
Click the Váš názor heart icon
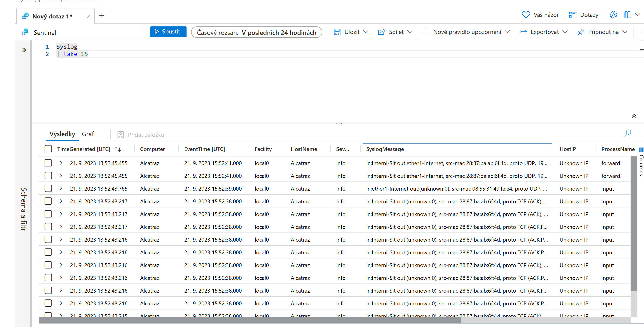tap(525, 15)
